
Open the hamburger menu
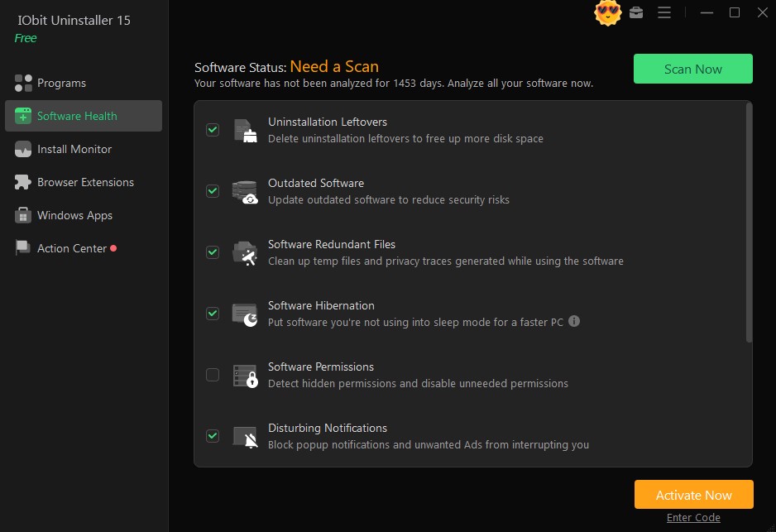click(664, 12)
